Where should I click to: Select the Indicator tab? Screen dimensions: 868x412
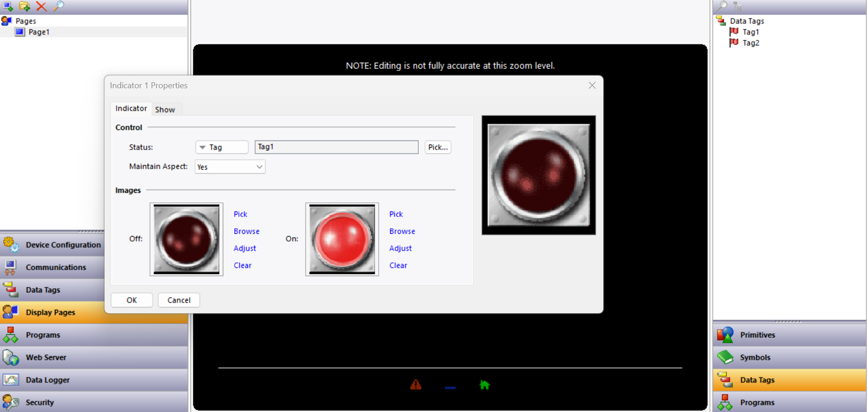(131, 109)
